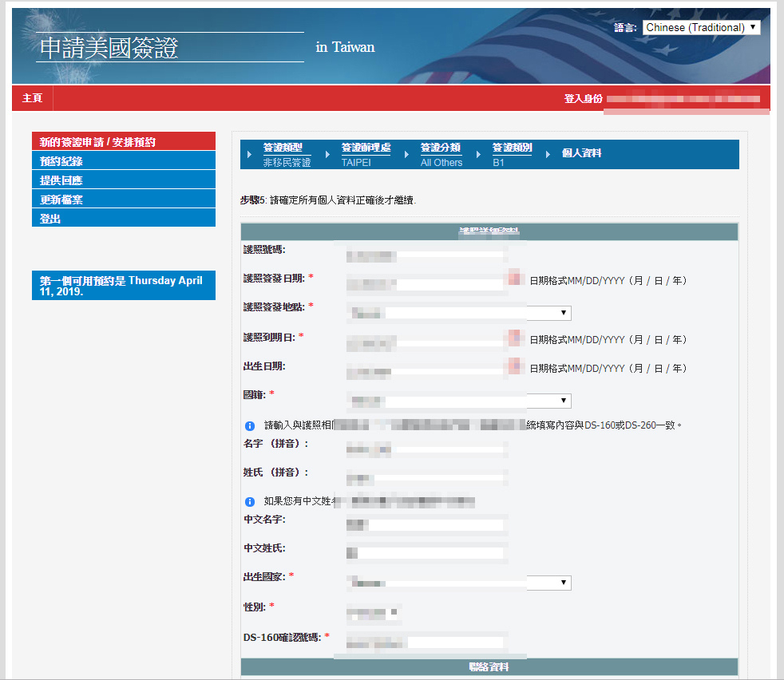Click the All Others value in breadcrumb
The height and width of the screenshot is (680, 784).
441,163
